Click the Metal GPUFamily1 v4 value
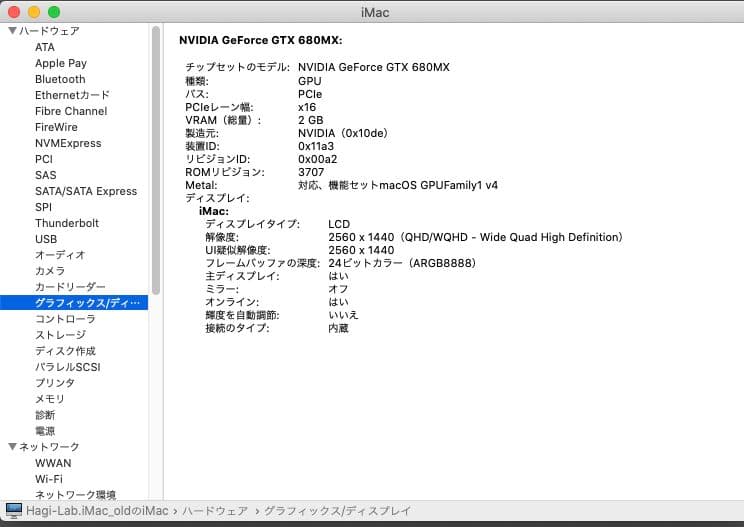744x527 pixels. (398, 185)
